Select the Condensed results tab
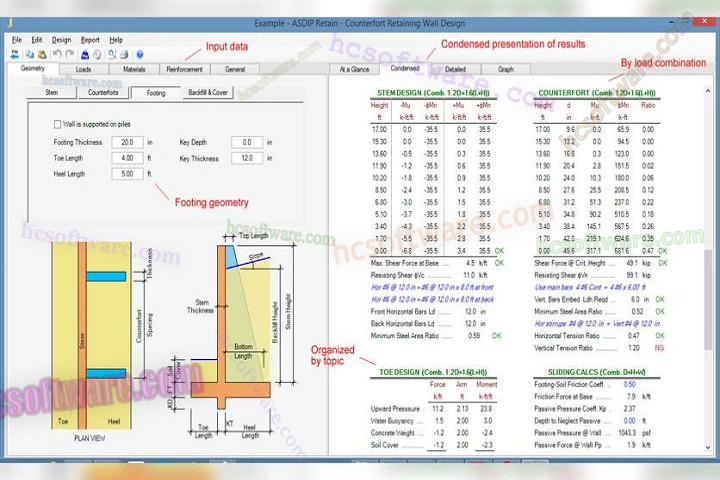The width and height of the screenshot is (720, 480). point(405,68)
